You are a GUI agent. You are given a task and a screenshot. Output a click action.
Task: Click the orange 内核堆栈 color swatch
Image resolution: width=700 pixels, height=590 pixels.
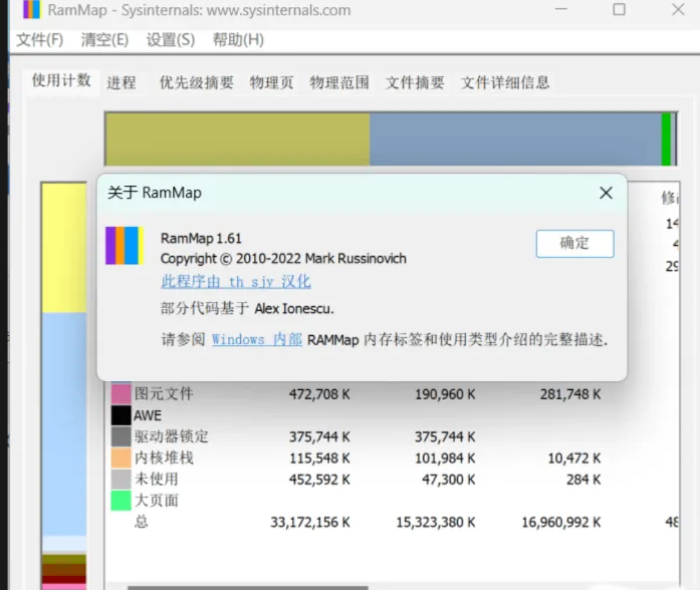[x=121, y=458]
